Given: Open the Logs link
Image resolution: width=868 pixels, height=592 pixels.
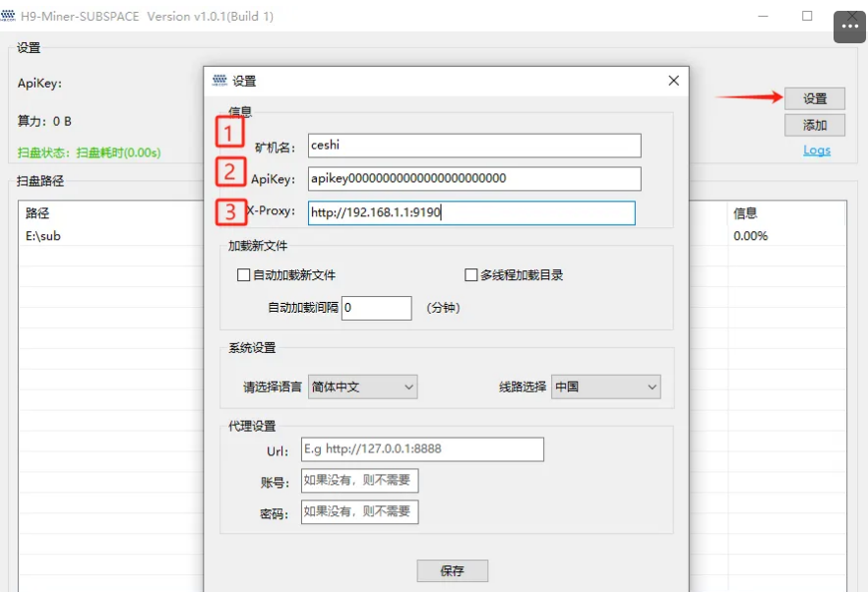Looking at the screenshot, I should click(816, 150).
